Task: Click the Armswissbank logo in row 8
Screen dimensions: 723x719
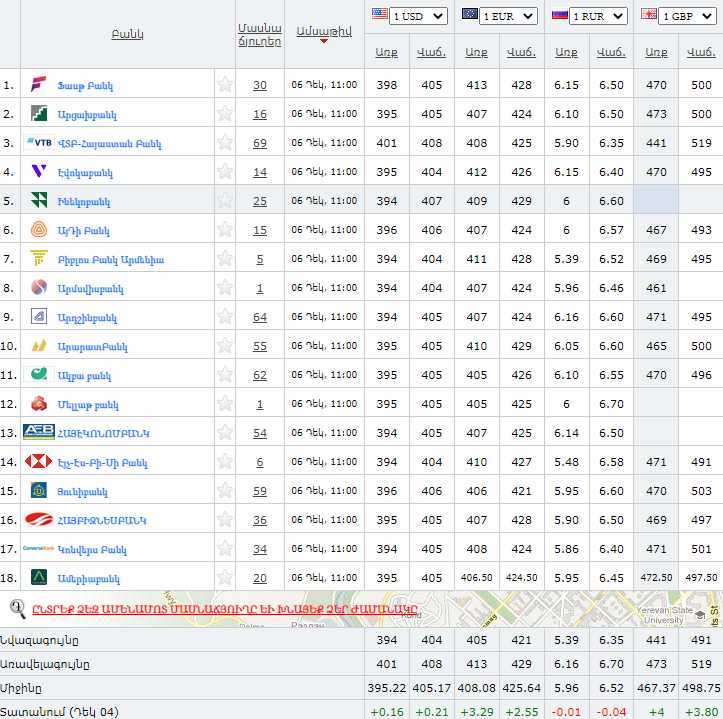Action: 39,287
